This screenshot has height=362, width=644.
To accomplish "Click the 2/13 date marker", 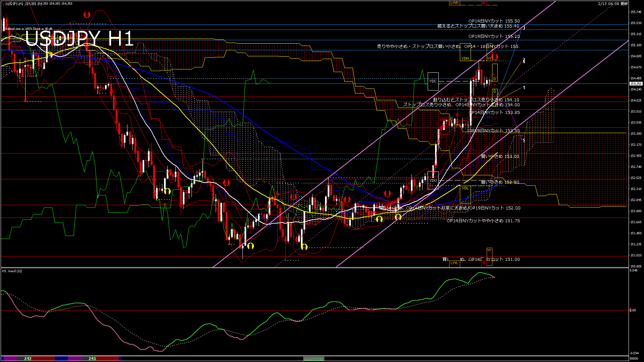I will (92, 359).
